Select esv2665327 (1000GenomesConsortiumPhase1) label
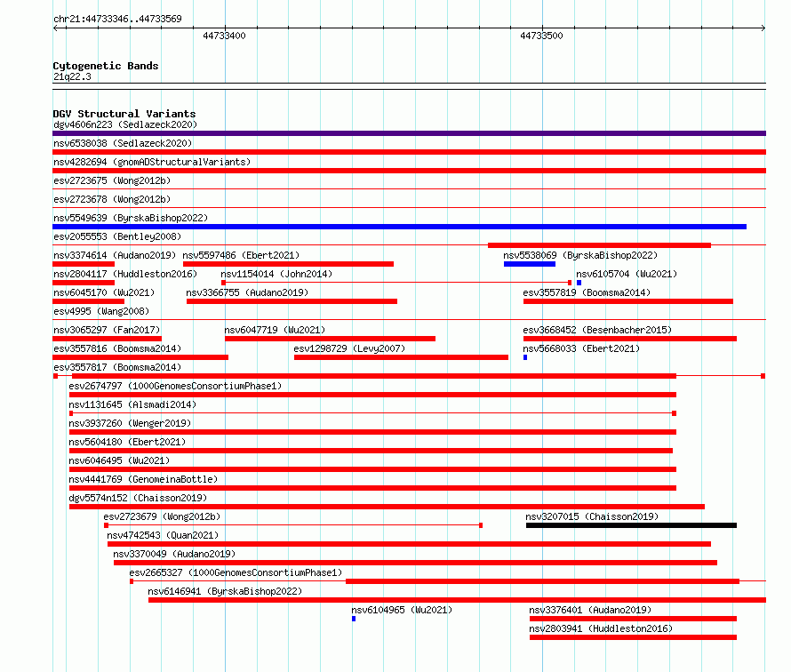The width and height of the screenshot is (791, 672). 236,572
